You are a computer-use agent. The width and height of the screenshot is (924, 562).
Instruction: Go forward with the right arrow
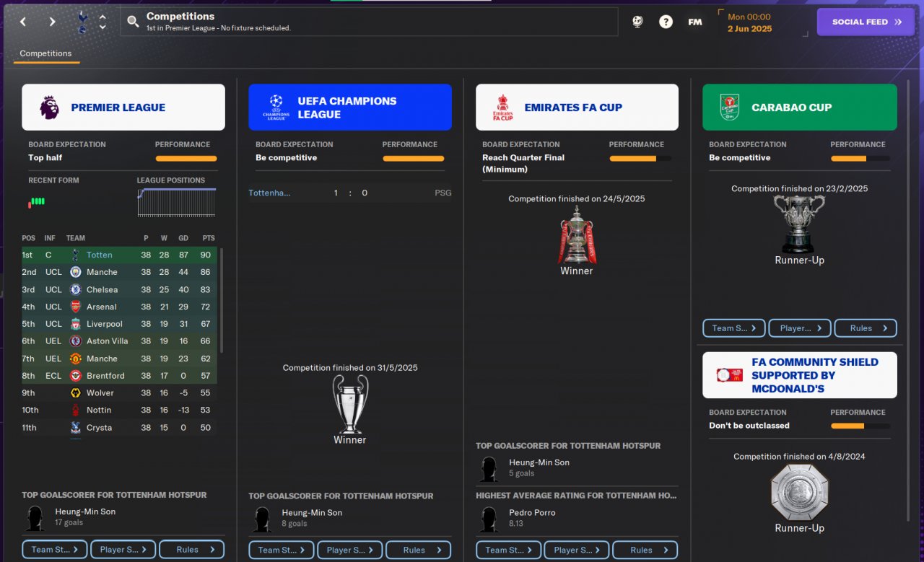click(x=52, y=22)
